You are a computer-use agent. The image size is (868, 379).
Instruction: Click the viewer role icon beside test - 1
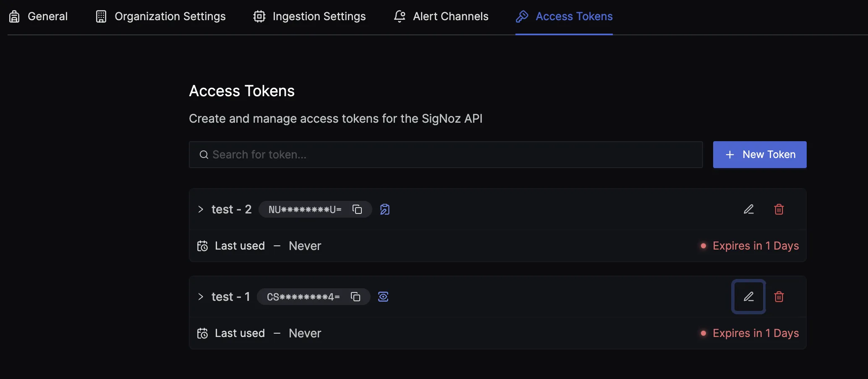tap(383, 297)
